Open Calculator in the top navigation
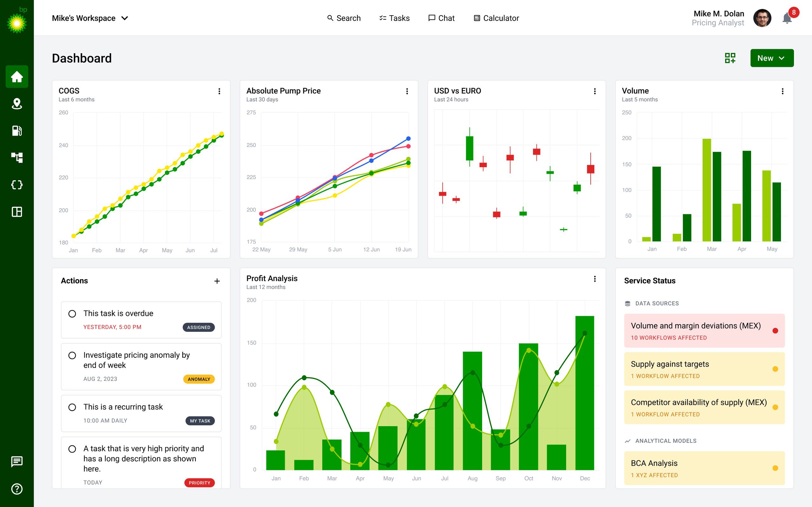 pyautogui.click(x=496, y=18)
